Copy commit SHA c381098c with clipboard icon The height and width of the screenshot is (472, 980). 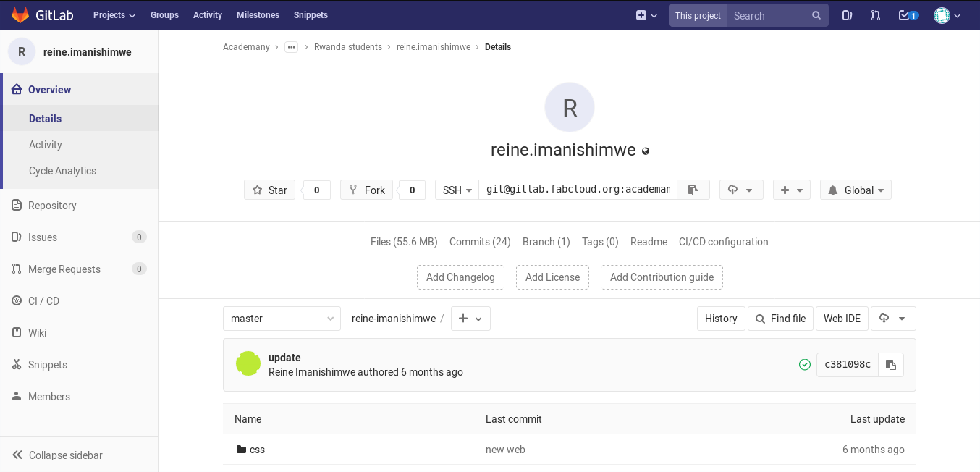(x=891, y=364)
